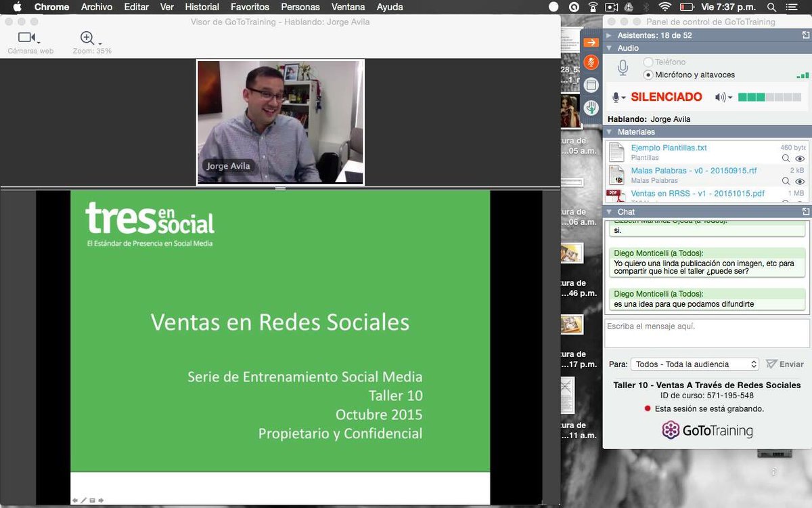Click the Bluetooth menu bar icon
Image resolution: width=812 pixels, height=508 pixels.
pyautogui.click(x=647, y=7)
